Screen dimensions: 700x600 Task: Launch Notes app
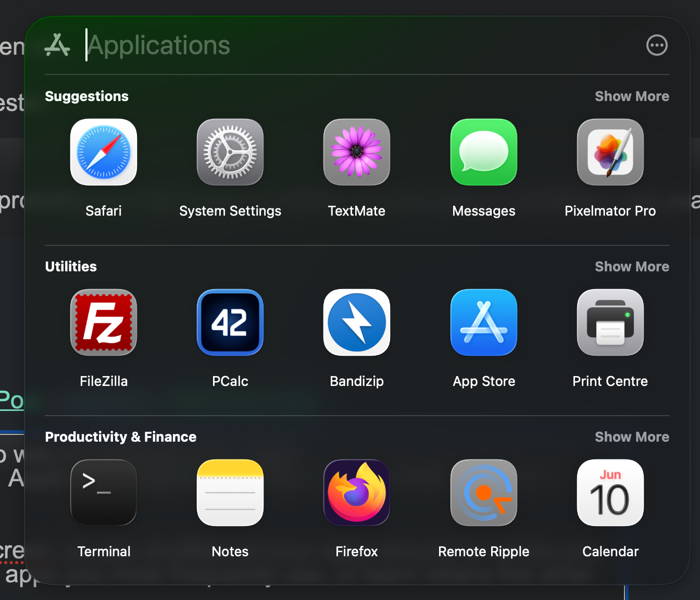(x=230, y=493)
